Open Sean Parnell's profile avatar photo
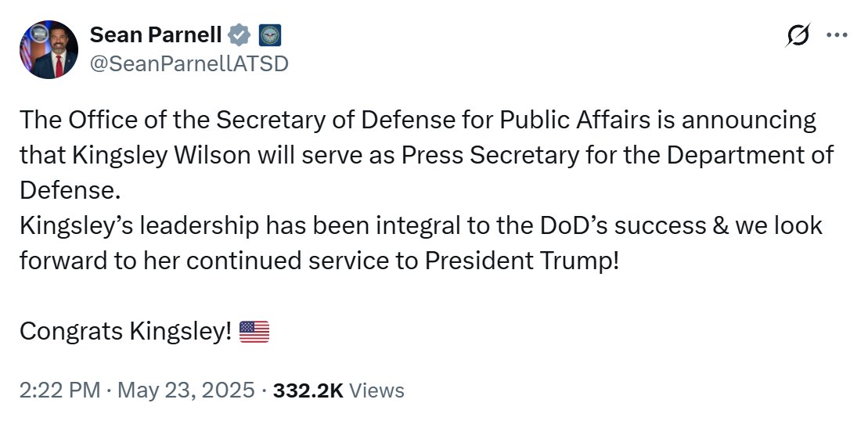The height and width of the screenshot is (421, 868). coord(49,49)
